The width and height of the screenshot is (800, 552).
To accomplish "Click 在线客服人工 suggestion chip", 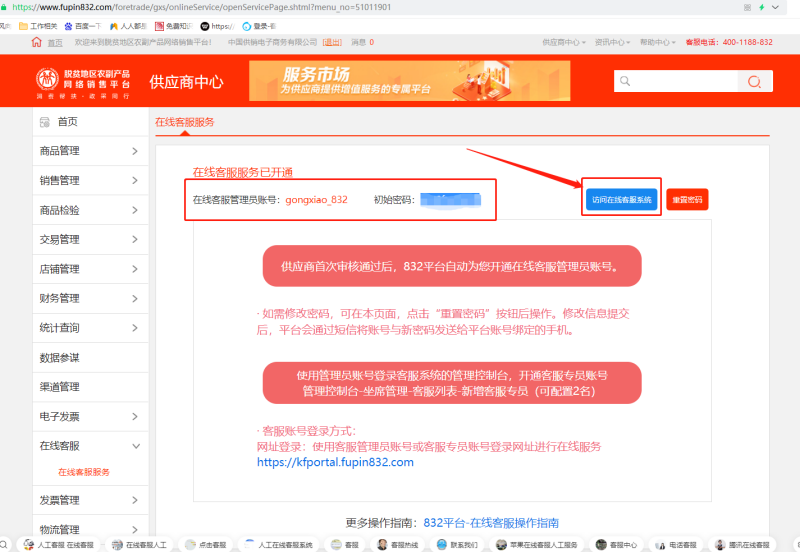I will 139,545.
